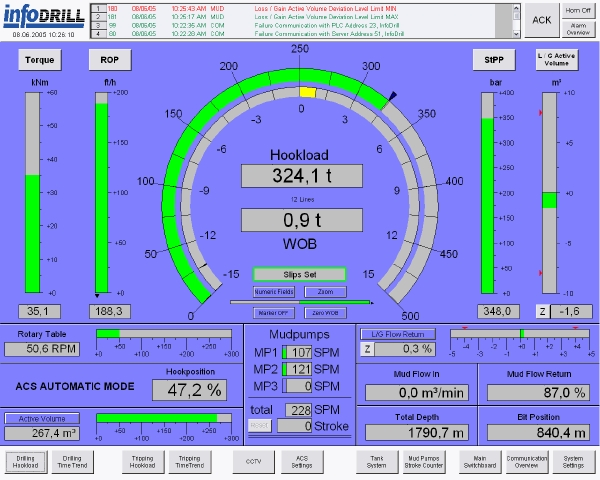This screenshot has width=600, height=480.
Task: Silence the horn with Horn Off
Action: pos(578,11)
